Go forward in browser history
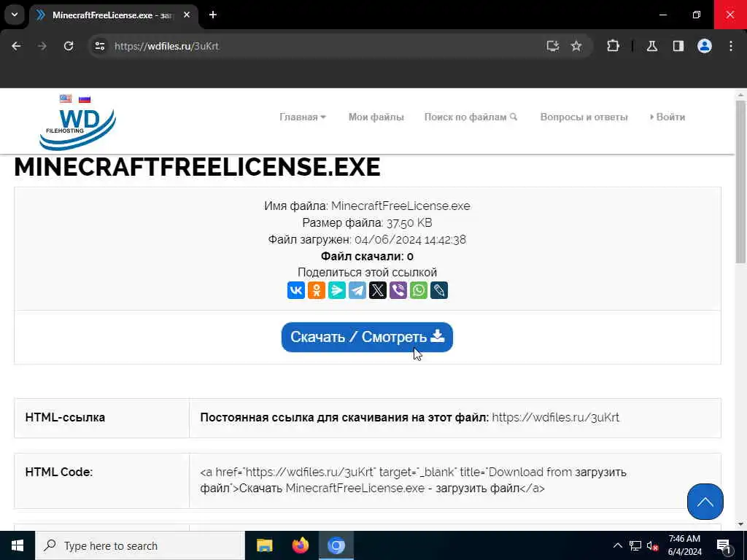 click(42, 46)
